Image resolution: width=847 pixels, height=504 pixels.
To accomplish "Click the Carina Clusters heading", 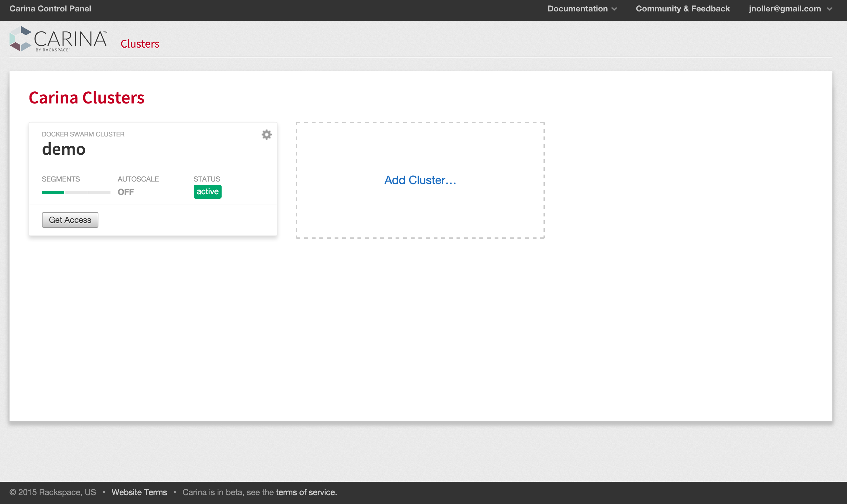I will (86, 98).
